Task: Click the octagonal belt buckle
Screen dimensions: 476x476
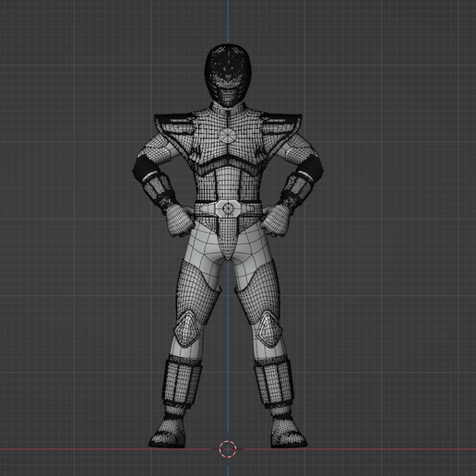Action: coord(228,208)
